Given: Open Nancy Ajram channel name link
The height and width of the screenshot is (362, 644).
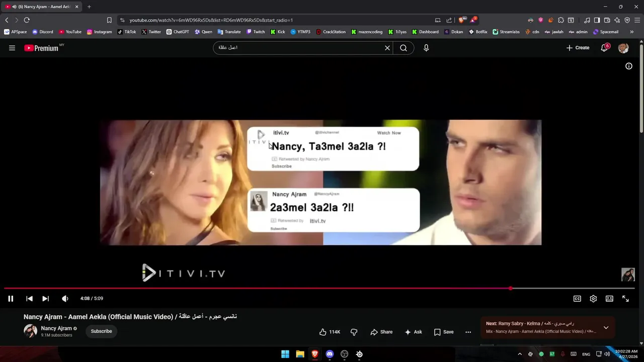Looking at the screenshot, I should coord(56,328).
